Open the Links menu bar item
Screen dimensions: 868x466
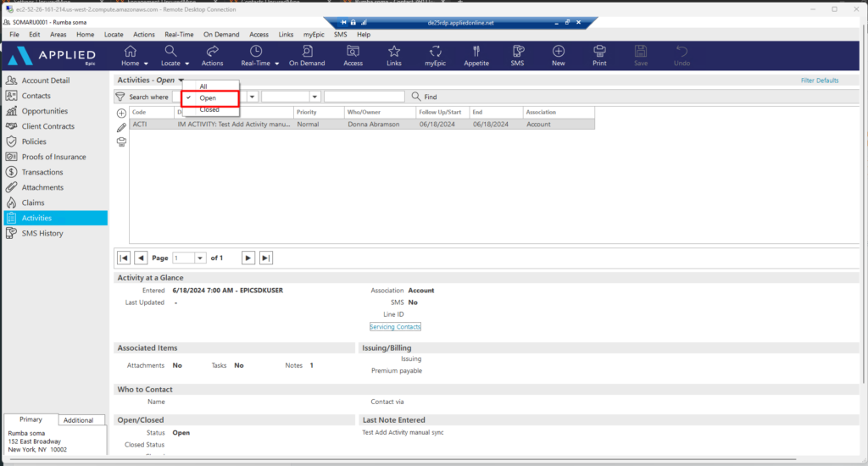point(286,34)
